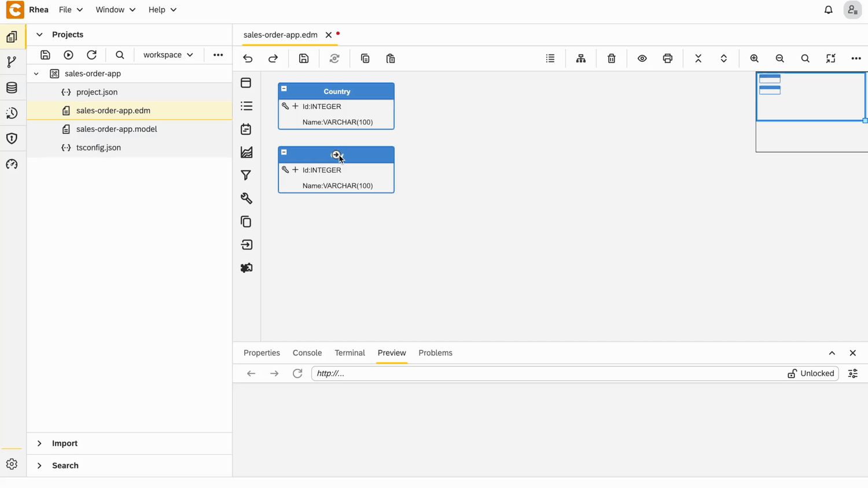The height and width of the screenshot is (488, 868).
Task: Auto-arrange diagram with hierarchy layout icon
Action: pyautogui.click(x=581, y=58)
